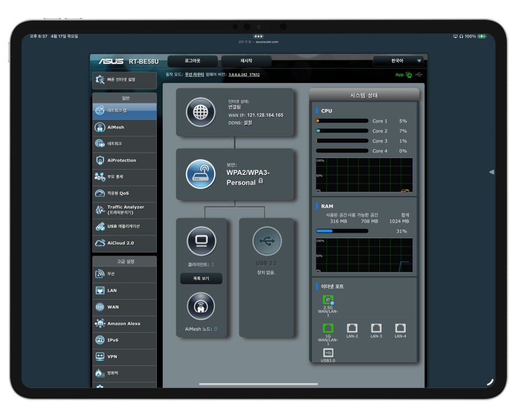This screenshot has width=517, height=420.
Task: Click the Internet status globe icon
Action: click(201, 112)
